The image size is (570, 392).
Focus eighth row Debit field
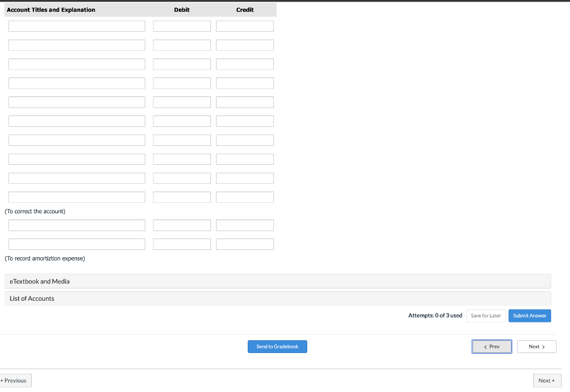pos(182,159)
